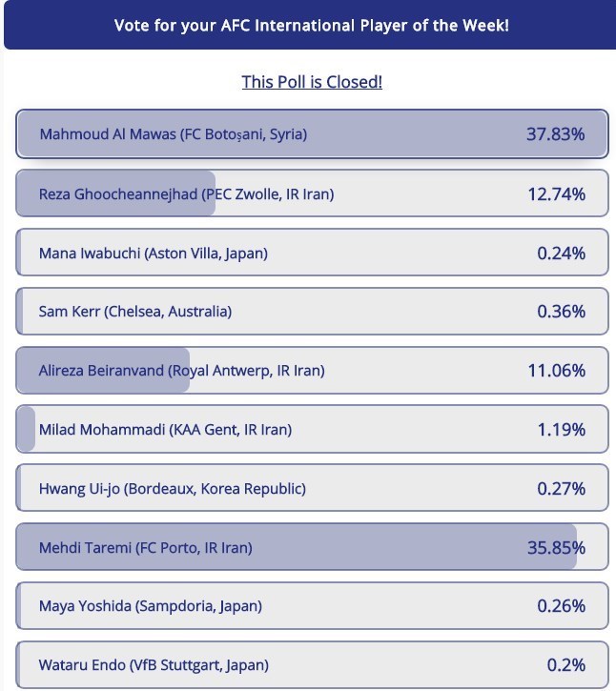Click the "This Poll is Closed!" link

pos(312,82)
